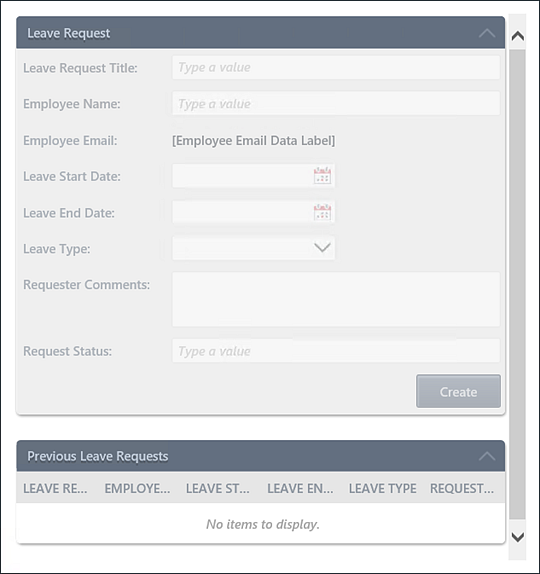
Task: Focus the Request Status input field
Action: pos(336,351)
